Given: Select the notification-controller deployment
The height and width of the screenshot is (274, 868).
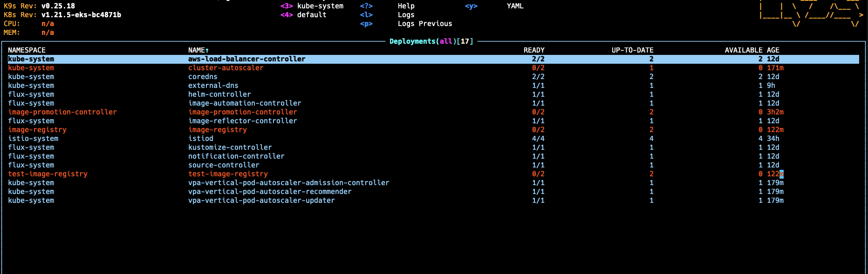Looking at the screenshot, I should tap(236, 156).
